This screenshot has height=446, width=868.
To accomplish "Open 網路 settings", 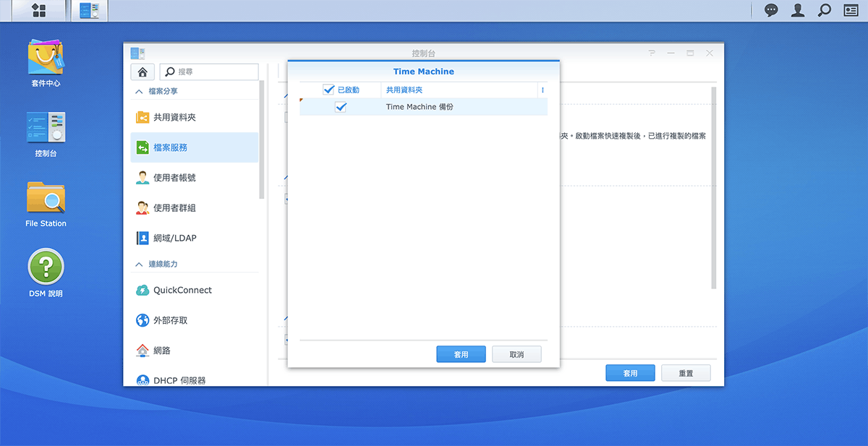I will [x=194, y=351].
